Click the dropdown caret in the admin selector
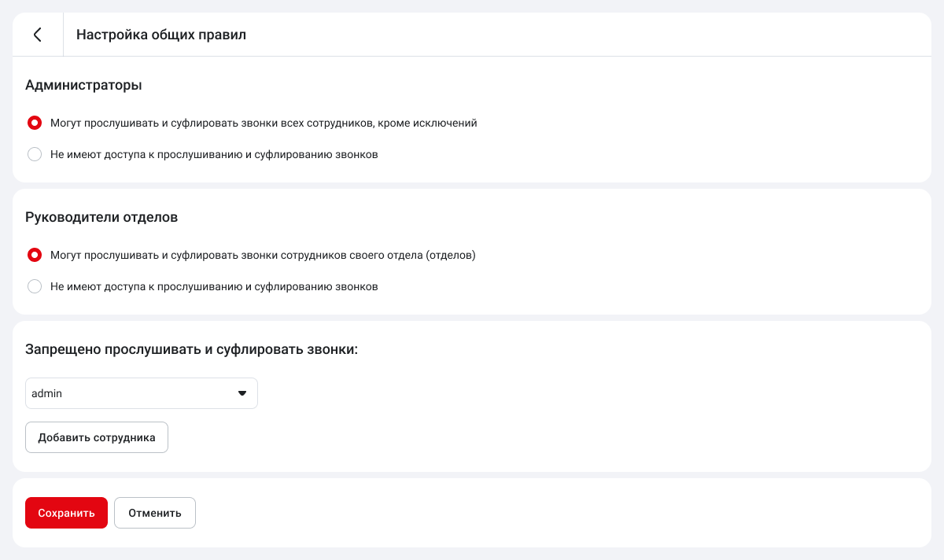Image resolution: width=944 pixels, height=560 pixels. pyautogui.click(x=242, y=393)
